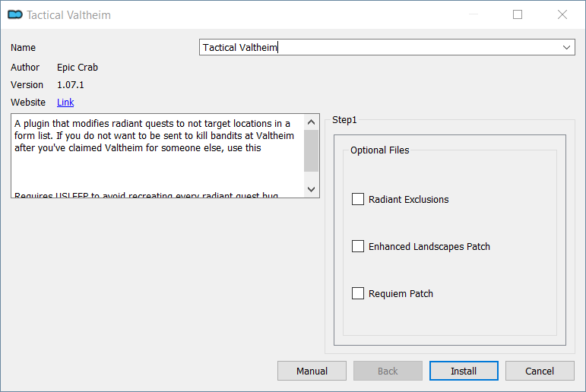Tick the Enhanced Landscapes Patch option

pos(358,246)
